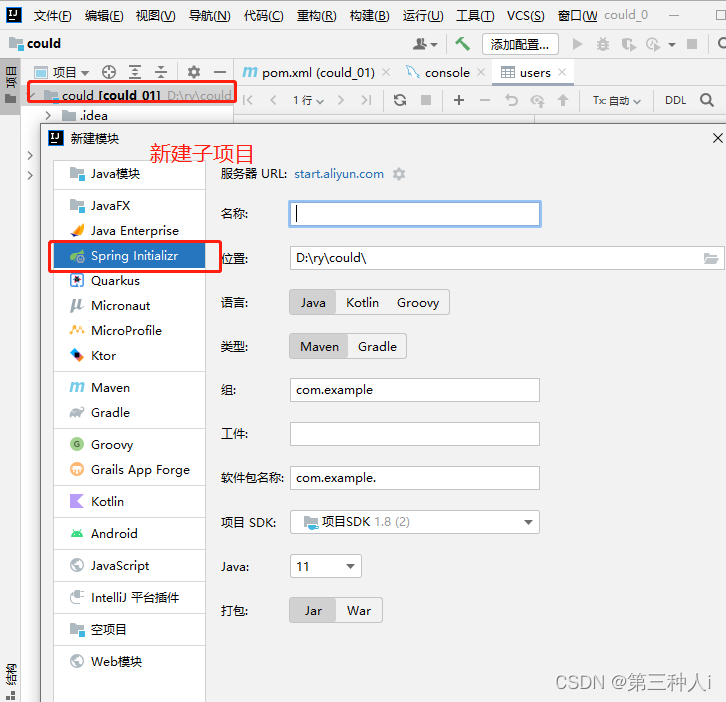The width and height of the screenshot is (726, 702).
Task: Reload users table data
Action: [x=400, y=100]
